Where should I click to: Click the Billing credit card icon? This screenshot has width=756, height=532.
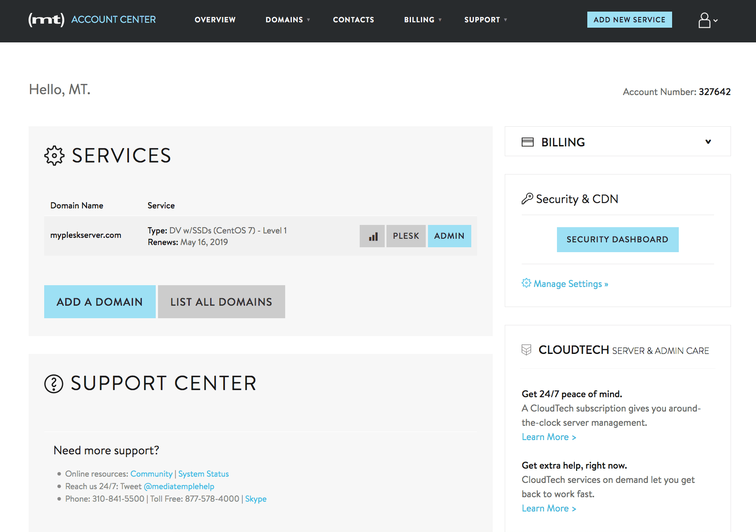coord(528,141)
